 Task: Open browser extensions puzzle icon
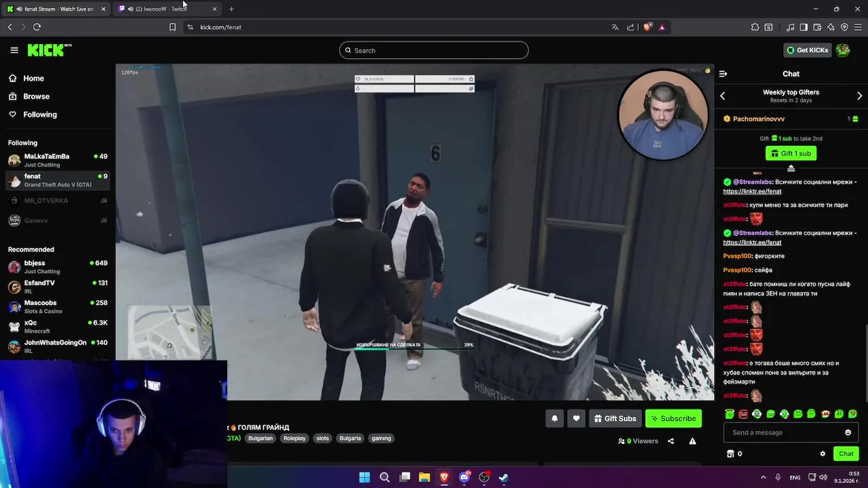(x=755, y=27)
